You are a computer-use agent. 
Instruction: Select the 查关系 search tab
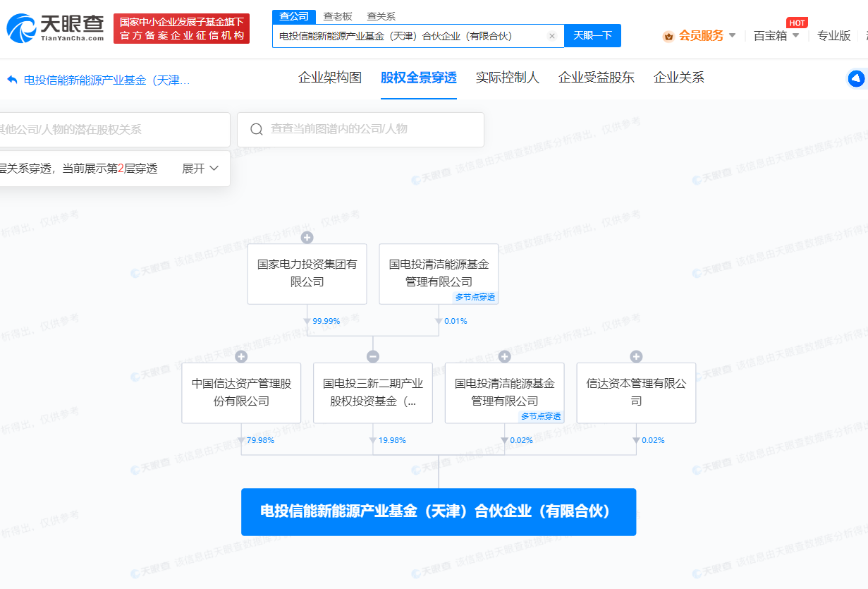[381, 17]
